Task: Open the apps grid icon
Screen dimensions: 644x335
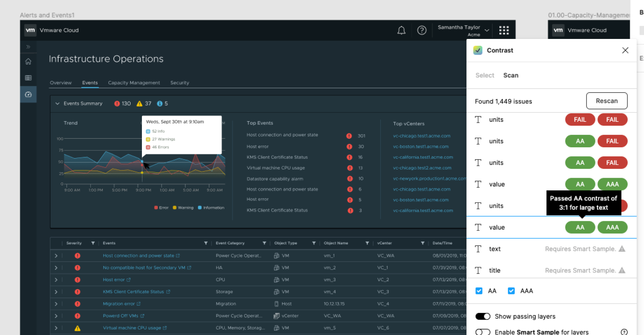Action: point(504,30)
